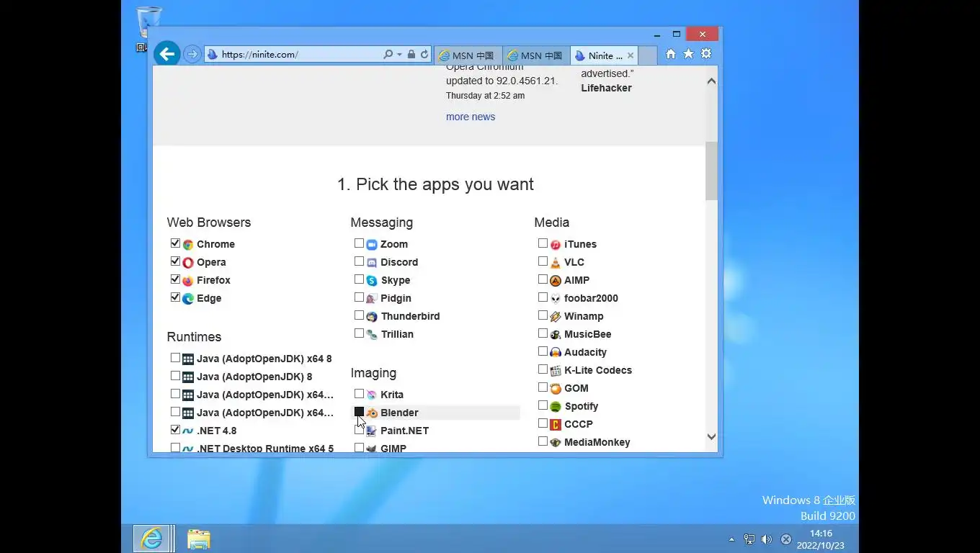Screen dimensions: 980x553
Task: Open Favorites star icon
Action: pos(688,54)
